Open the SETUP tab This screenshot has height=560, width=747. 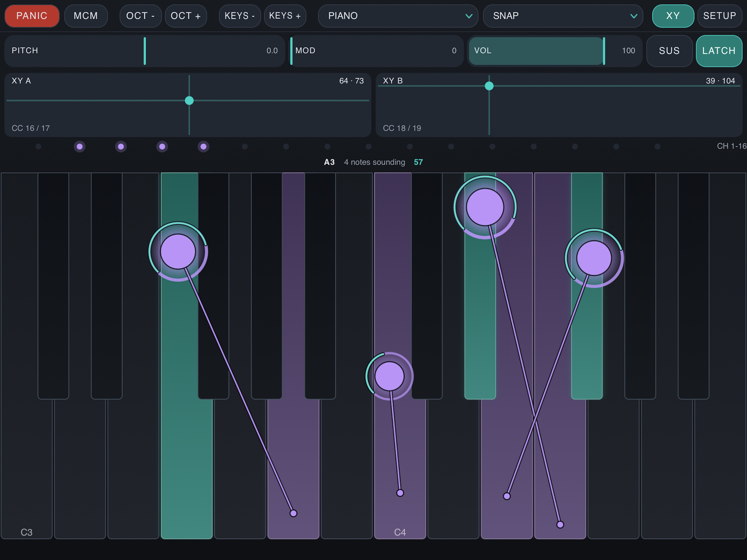click(x=720, y=16)
